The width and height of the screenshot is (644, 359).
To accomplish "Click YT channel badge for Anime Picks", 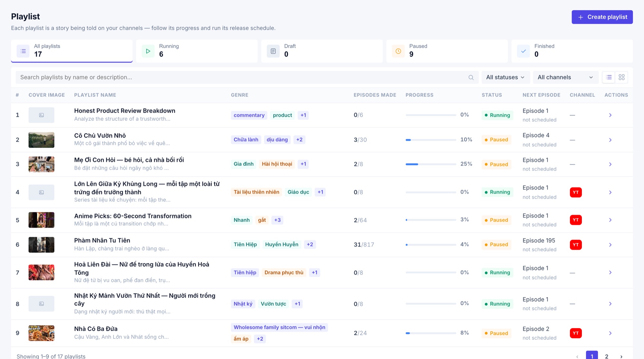I will [576, 220].
